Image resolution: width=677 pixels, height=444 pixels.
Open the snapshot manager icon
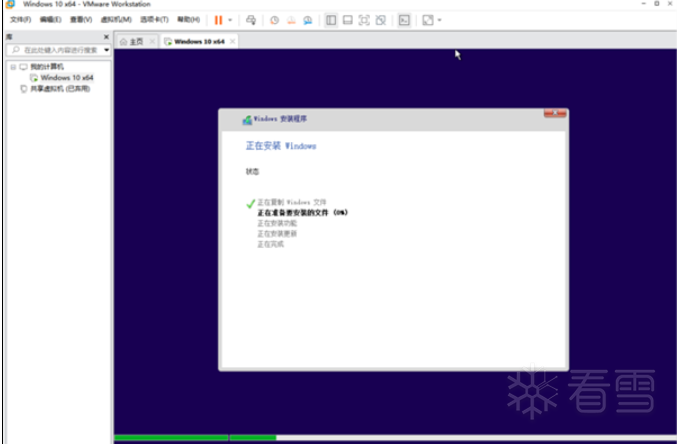(x=308, y=20)
